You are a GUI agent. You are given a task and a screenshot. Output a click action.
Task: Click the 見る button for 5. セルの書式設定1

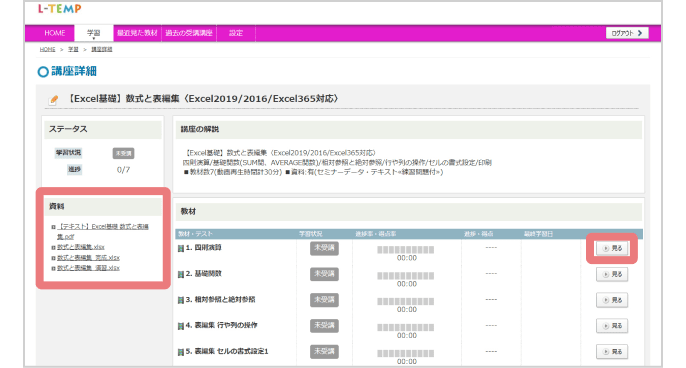[x=612, y=351]
